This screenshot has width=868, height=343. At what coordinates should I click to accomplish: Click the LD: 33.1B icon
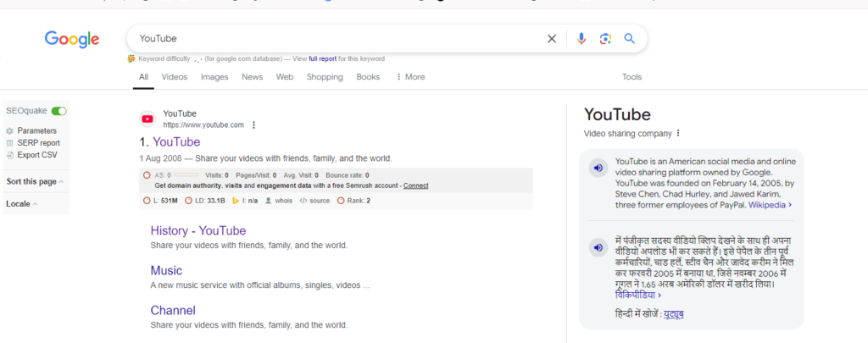pyautogui.click(x=189, y=201)
